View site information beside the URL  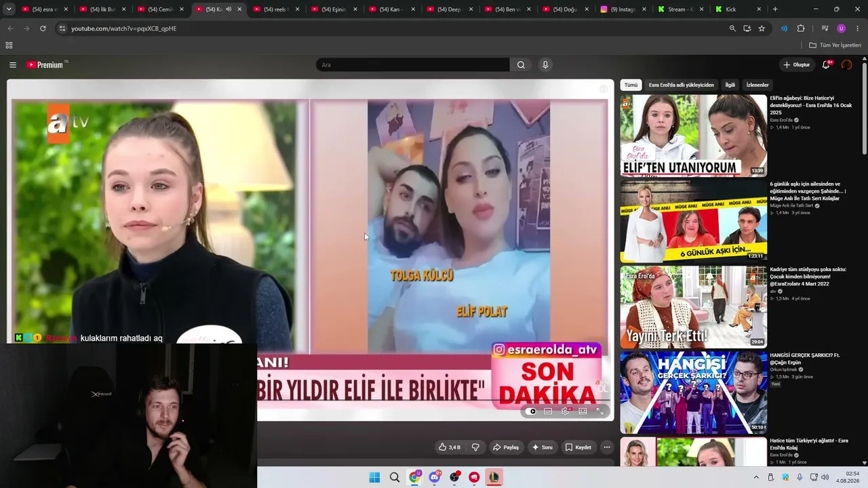click(62, 28)
